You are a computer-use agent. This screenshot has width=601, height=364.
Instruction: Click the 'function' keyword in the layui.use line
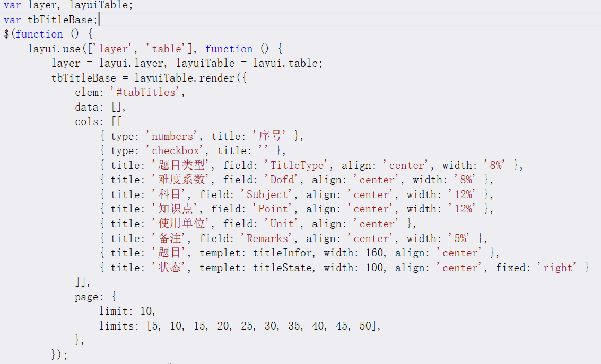click(229, 49)
